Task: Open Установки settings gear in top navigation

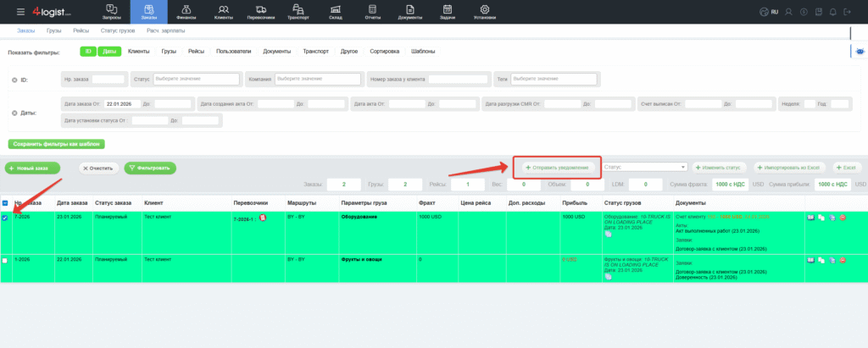Action: tap(484, 12)
